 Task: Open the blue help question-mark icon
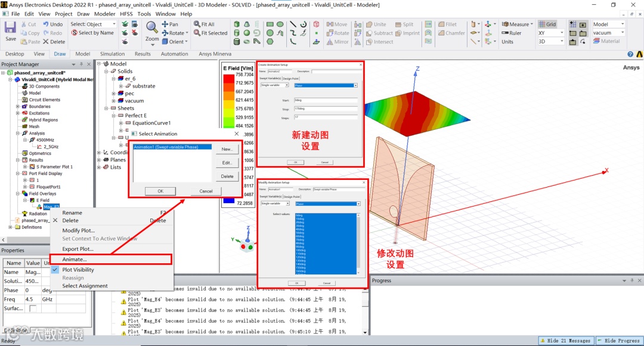click(630, 54)
